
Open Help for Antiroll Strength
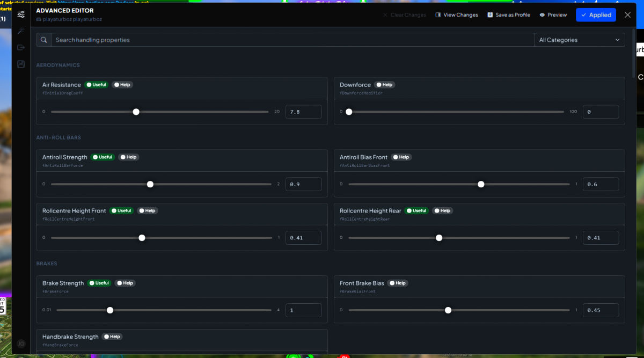tap(128, 157)
